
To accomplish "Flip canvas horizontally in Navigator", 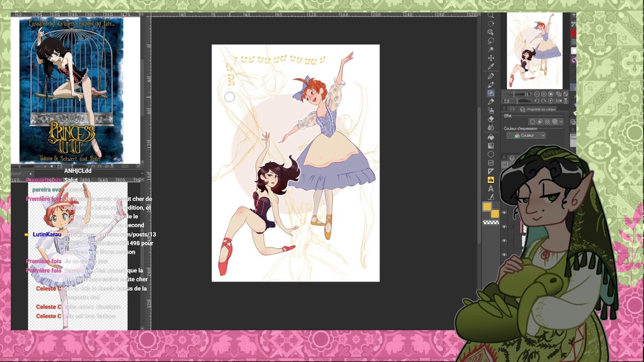I will (x=558, y=101).
